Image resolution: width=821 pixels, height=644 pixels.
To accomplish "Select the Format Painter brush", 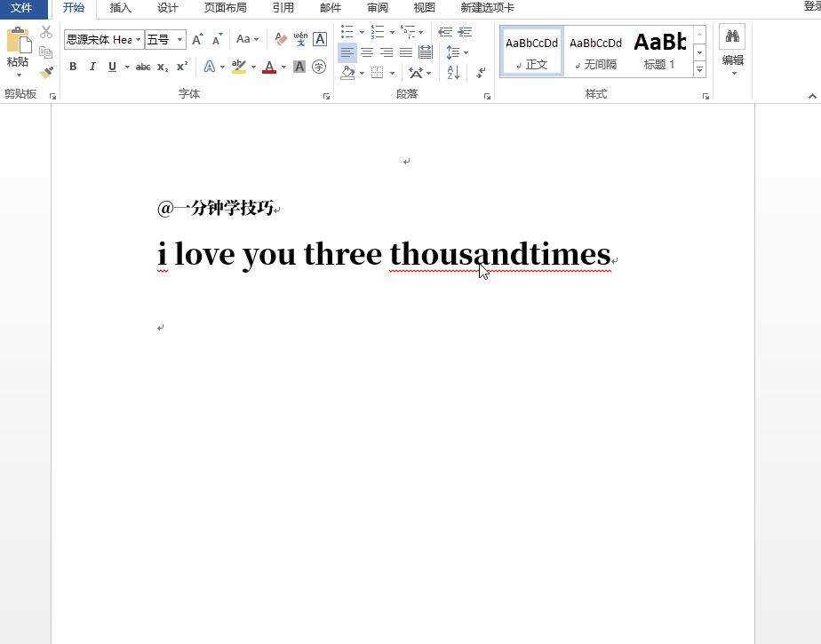I will pos(46,72).
